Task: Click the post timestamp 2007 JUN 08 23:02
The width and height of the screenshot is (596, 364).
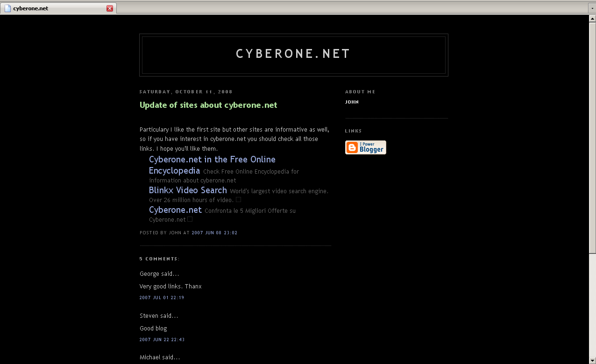Action: pos(214,233)
